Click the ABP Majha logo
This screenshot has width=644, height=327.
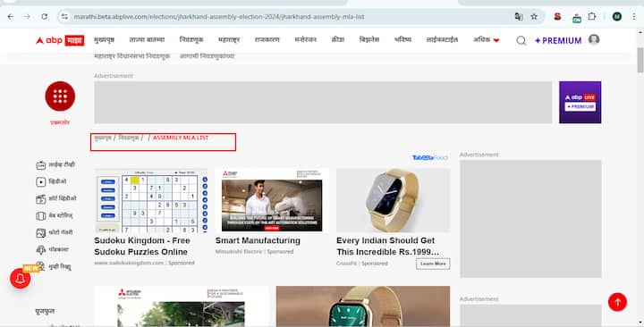tap(60, 40)
